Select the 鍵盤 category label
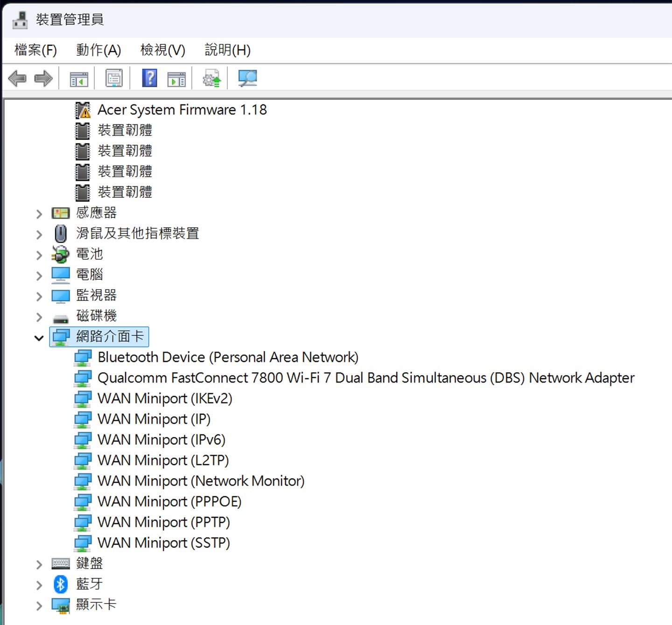This screenshot has height=625, width=672. [90, 563]
